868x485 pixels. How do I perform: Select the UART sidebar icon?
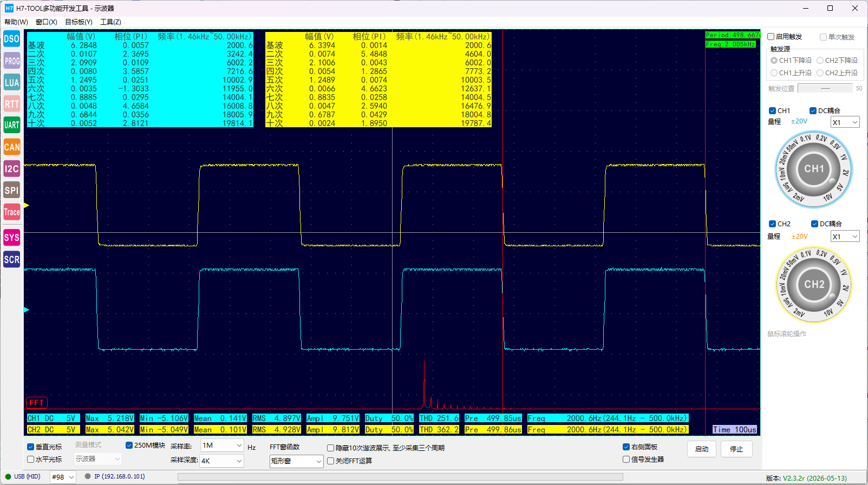[x=11, y=125]
